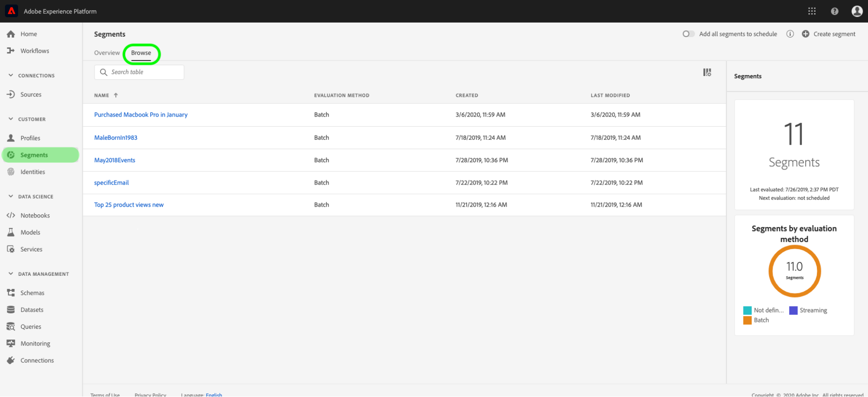Click the Monitoring sidebar icon
Viewport: 868px width, 397px height.
point(11,344)
